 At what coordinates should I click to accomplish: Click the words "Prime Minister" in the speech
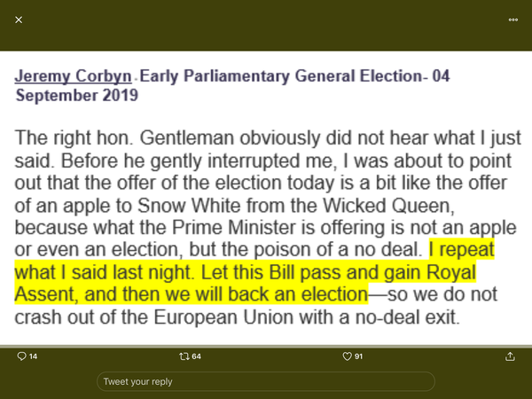click(233, 227)
